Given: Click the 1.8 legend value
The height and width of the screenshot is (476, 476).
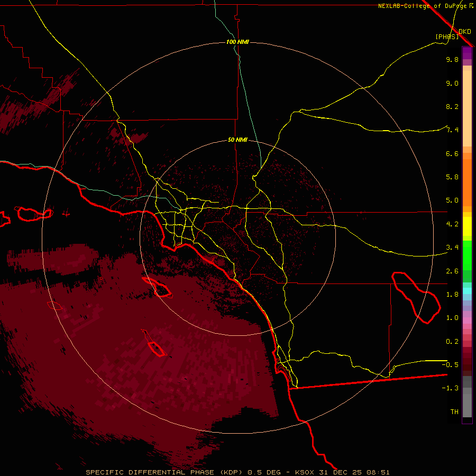Looking at the screenshot, I should click(x=452, y=295).
